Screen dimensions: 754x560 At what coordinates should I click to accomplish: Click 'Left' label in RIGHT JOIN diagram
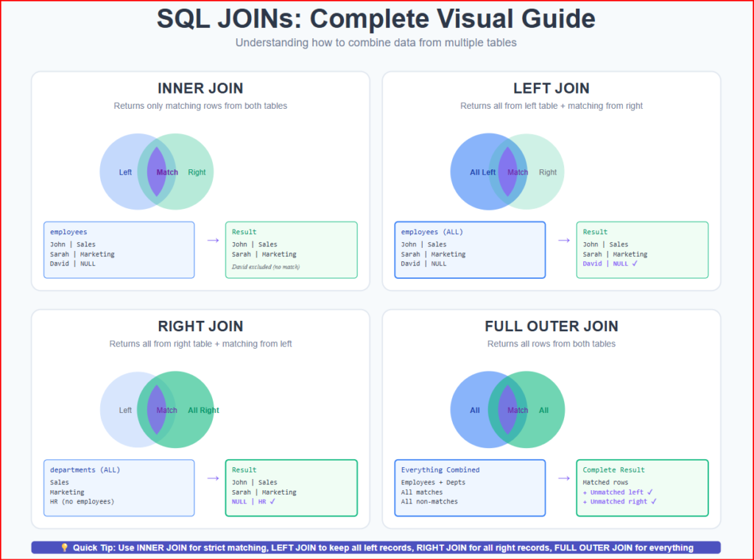(x=125, y=410)
